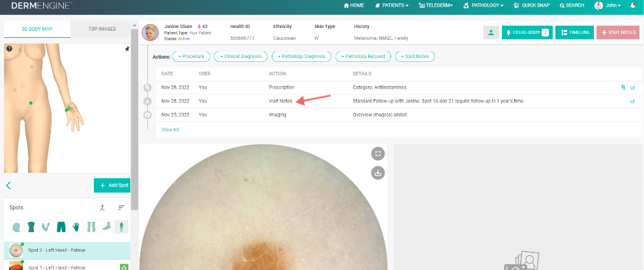Open the patient TIMELINE button

coord(575,33)
